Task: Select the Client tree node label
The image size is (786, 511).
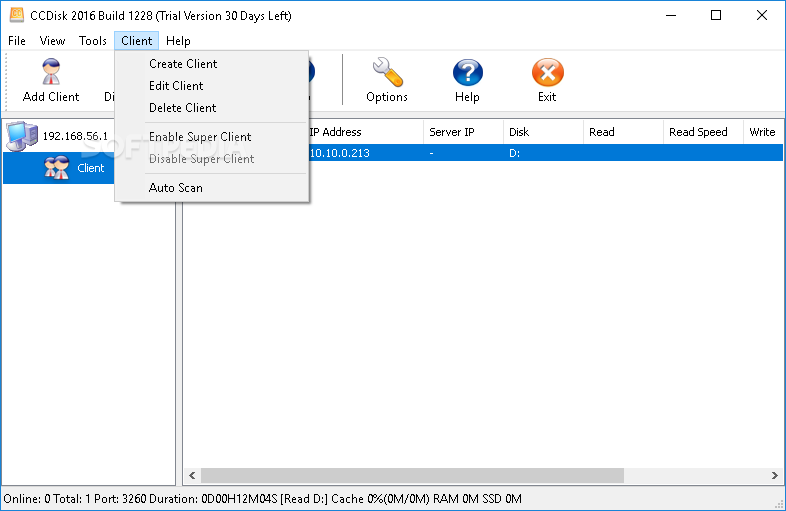Action: click(91, 168)
